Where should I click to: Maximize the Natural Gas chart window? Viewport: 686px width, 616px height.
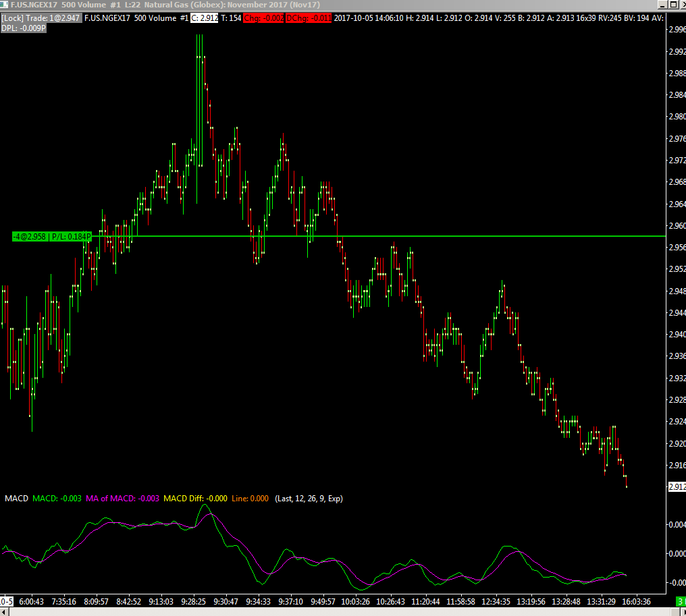[x=673, y=5]
